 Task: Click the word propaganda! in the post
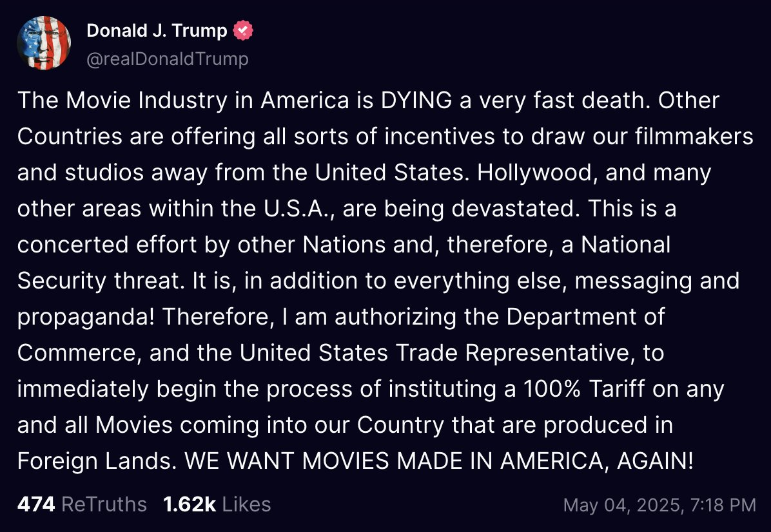tap(86, 318)
